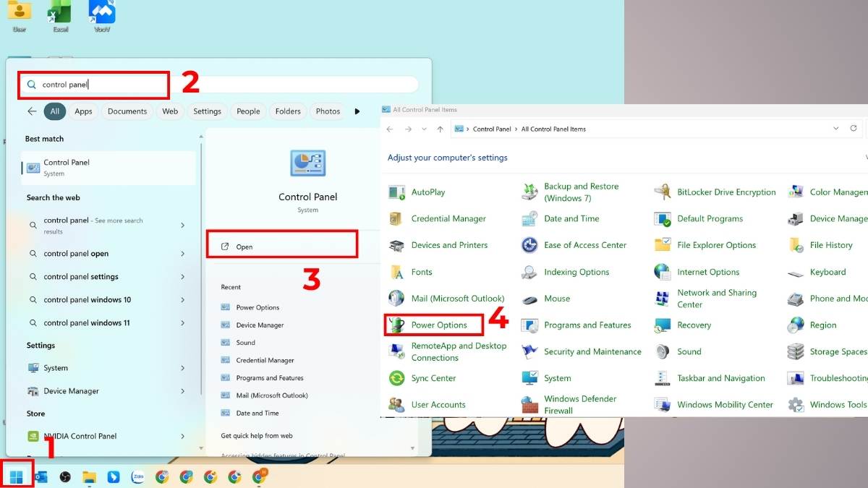868x488 pixels.
Task: Refresh the Control Panel window
Action: click(x=854, y=129)
